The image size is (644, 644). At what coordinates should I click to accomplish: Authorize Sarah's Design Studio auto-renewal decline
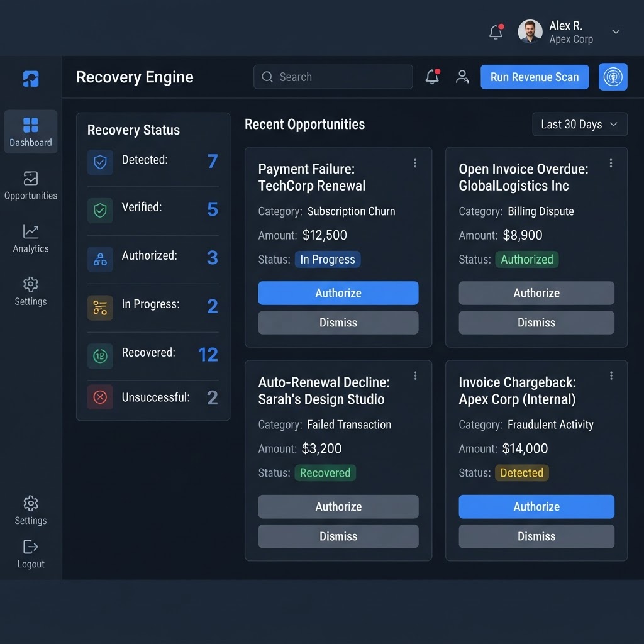pos(338,506)
